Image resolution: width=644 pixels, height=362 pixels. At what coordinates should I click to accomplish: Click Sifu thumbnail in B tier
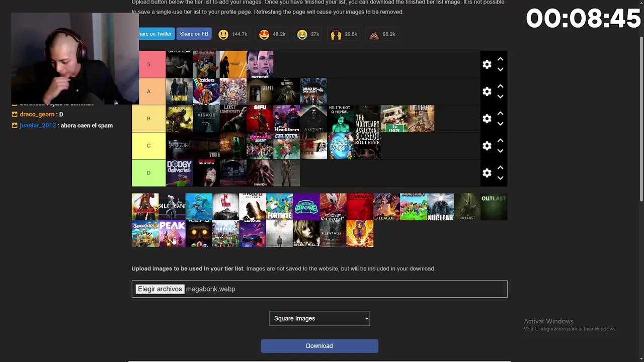click(260, 119)
